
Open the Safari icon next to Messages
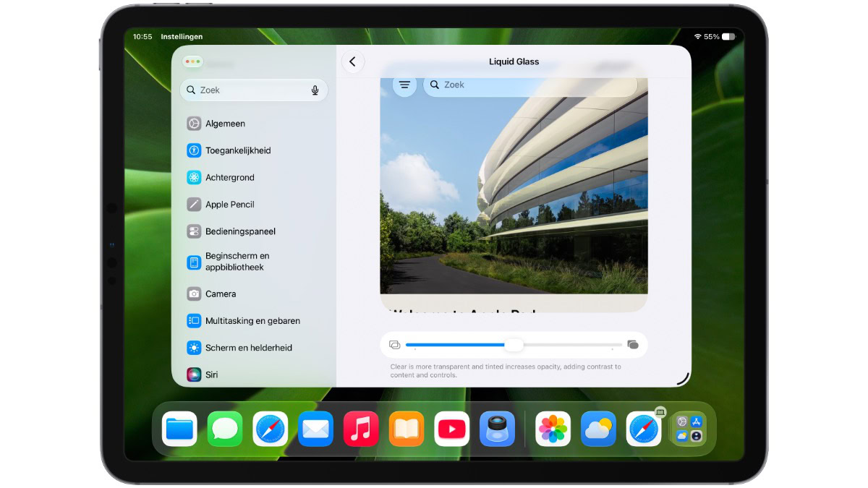tap(271, 429)
